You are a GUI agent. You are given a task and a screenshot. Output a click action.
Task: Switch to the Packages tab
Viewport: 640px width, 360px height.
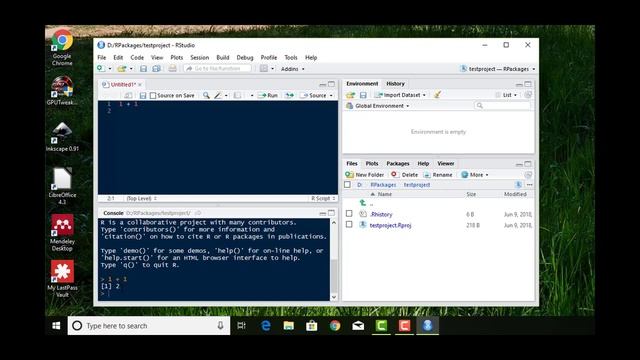coord(398,164)
